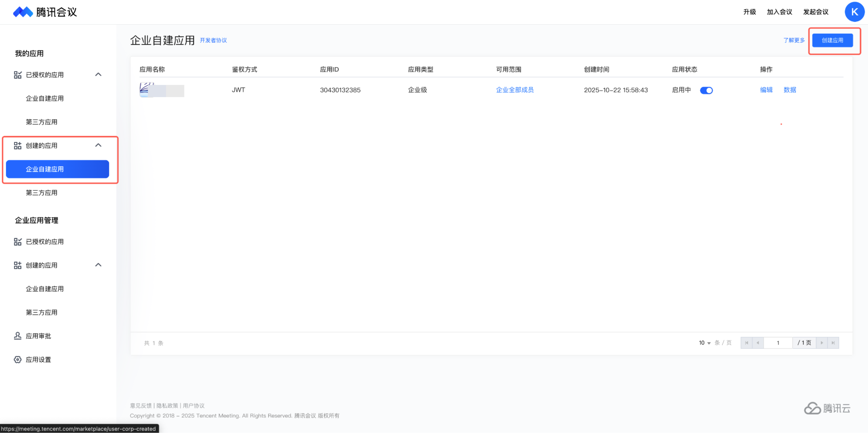Go to the previous page arrow icon
This screenshot has width=868, height=433.
[758, 343]
